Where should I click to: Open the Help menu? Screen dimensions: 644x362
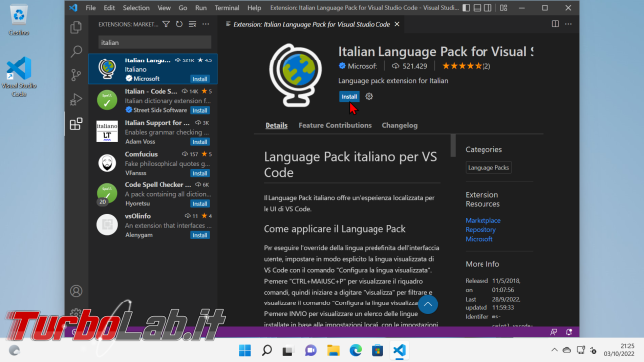[x=254, y=8]
